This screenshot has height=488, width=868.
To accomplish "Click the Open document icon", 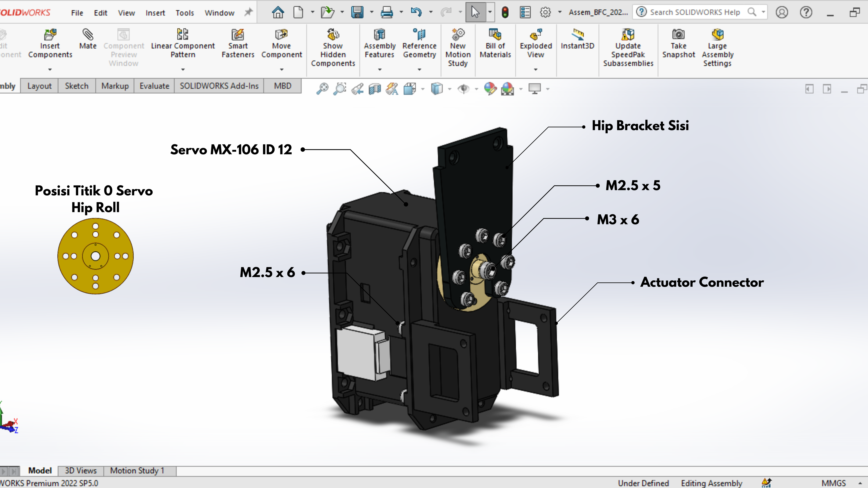I will (327, 12).
